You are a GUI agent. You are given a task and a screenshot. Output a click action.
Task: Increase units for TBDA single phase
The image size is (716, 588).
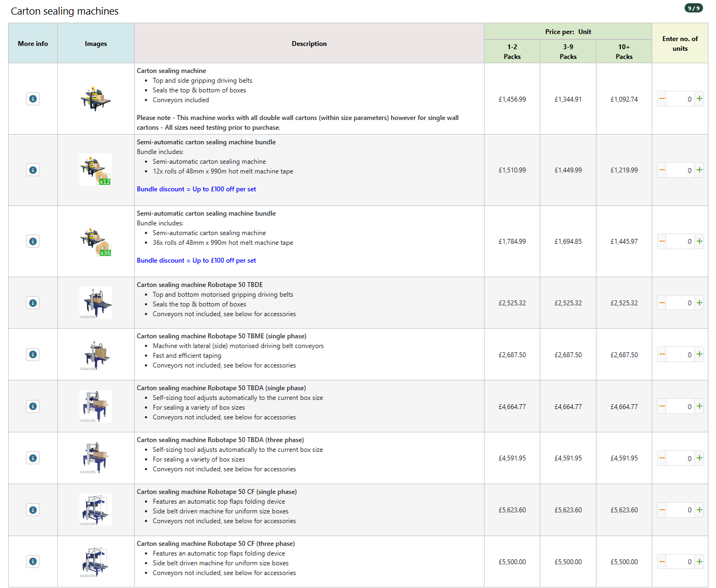tap(699, 406)
